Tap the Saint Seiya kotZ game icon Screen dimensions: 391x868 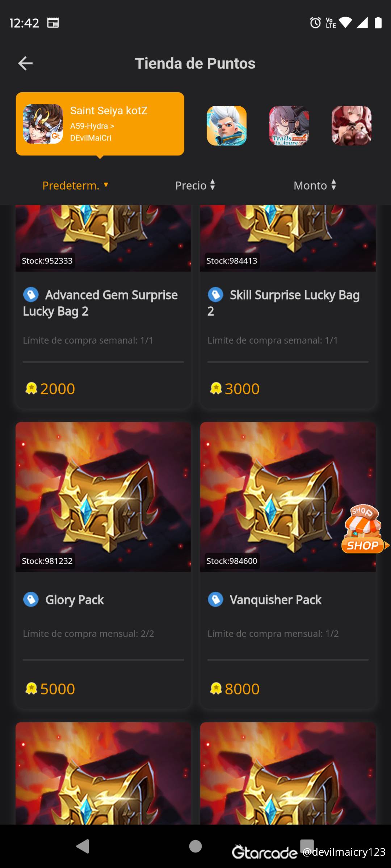tap(43, 124)
